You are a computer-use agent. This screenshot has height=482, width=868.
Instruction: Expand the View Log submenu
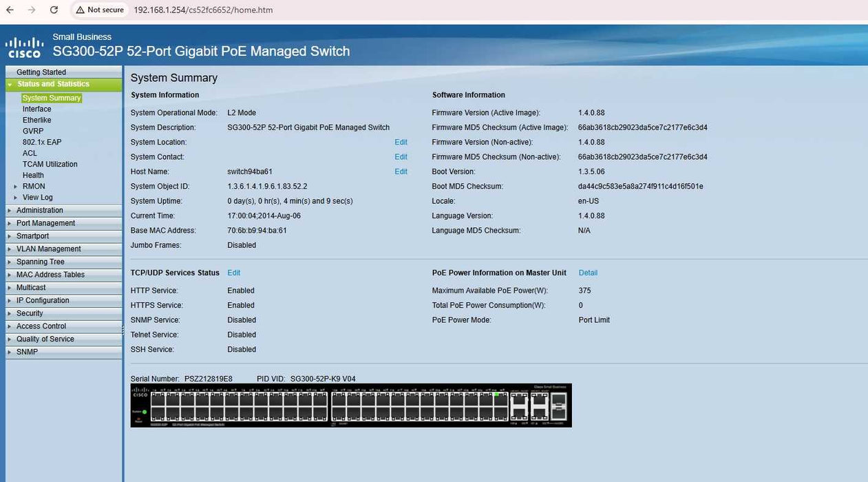coord(16,198)
